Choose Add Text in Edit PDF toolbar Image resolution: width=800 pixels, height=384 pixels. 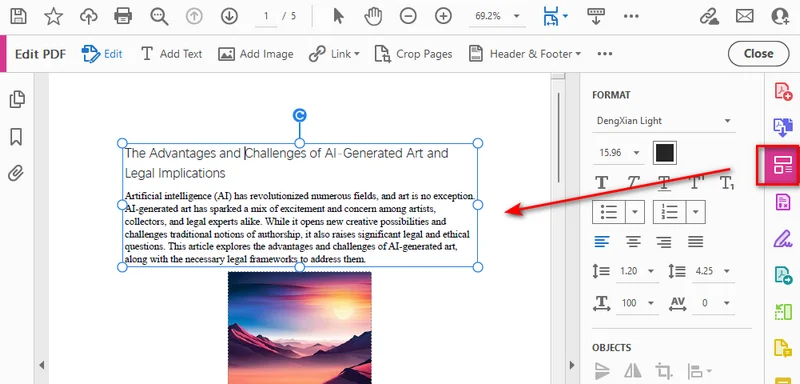click(171, 54)
